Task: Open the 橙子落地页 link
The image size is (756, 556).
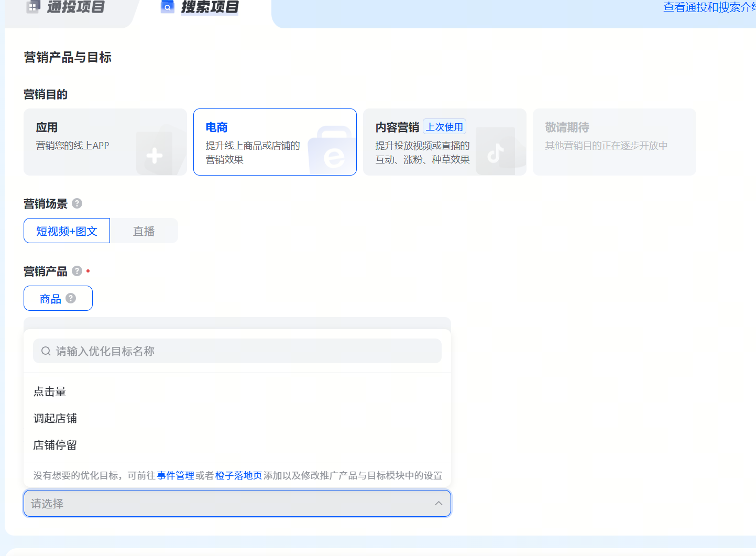Action: 238,475
